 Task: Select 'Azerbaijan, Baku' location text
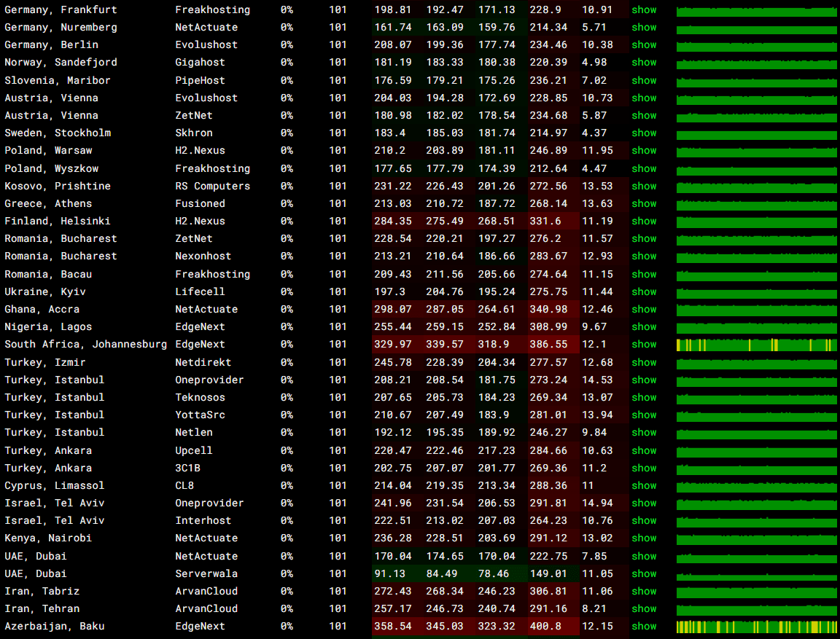tap(55, 626)
